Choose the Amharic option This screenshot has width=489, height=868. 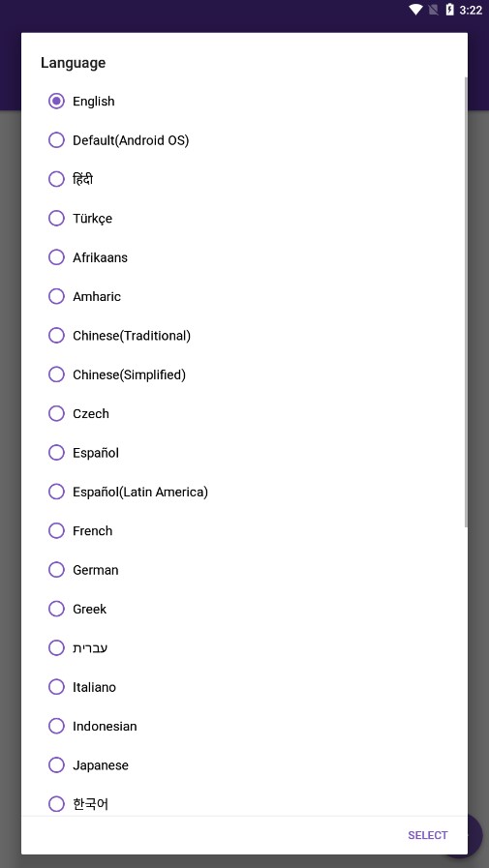click(244, 296)
